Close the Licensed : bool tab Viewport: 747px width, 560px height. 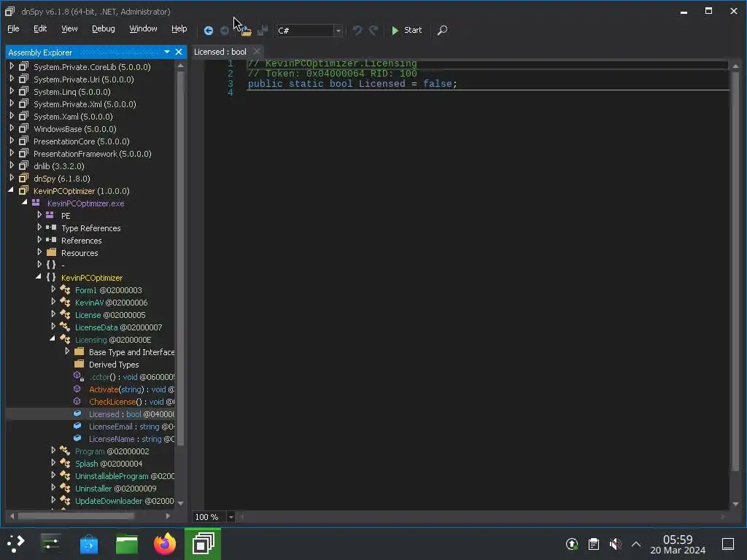coord(257,52)
